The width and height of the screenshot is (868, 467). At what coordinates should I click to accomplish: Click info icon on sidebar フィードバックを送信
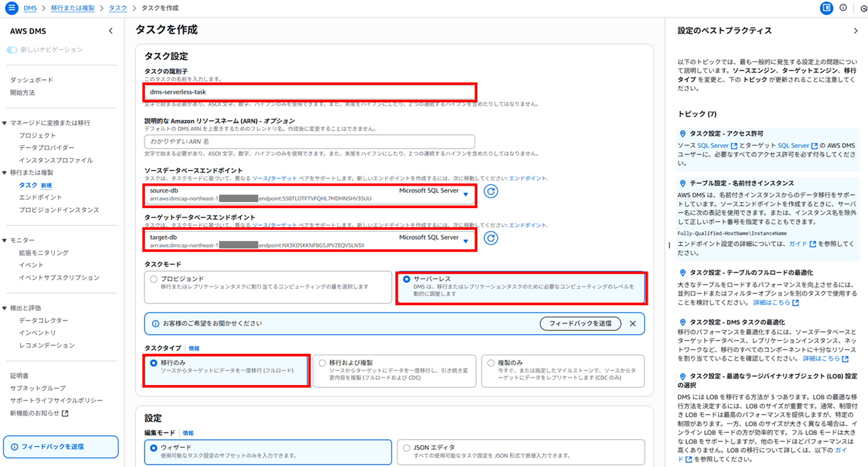[14, 447]
